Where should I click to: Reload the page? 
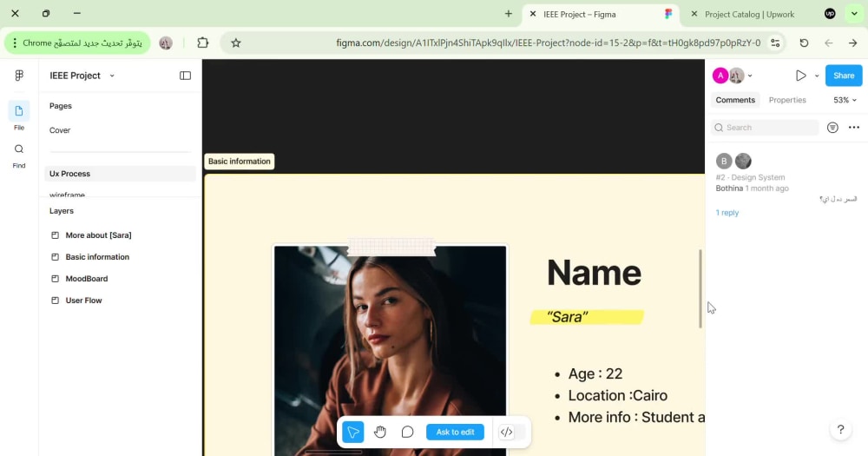click(804, 43)
